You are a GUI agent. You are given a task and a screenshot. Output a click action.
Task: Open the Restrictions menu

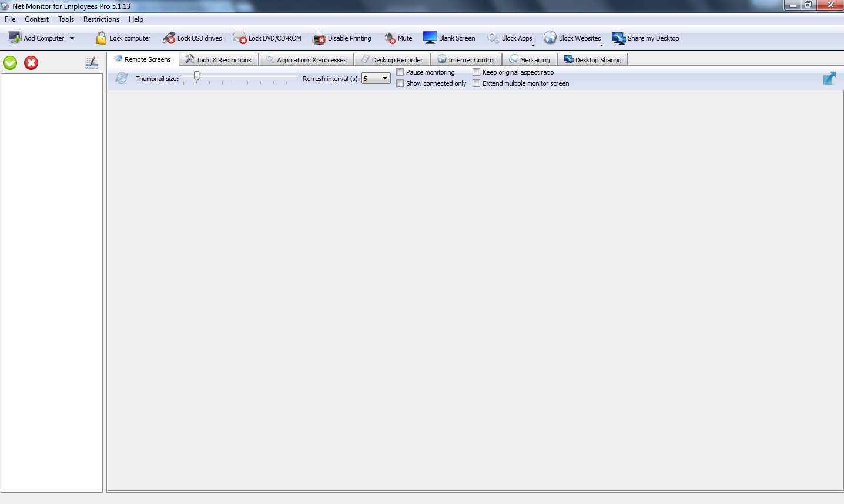[101, 19]
